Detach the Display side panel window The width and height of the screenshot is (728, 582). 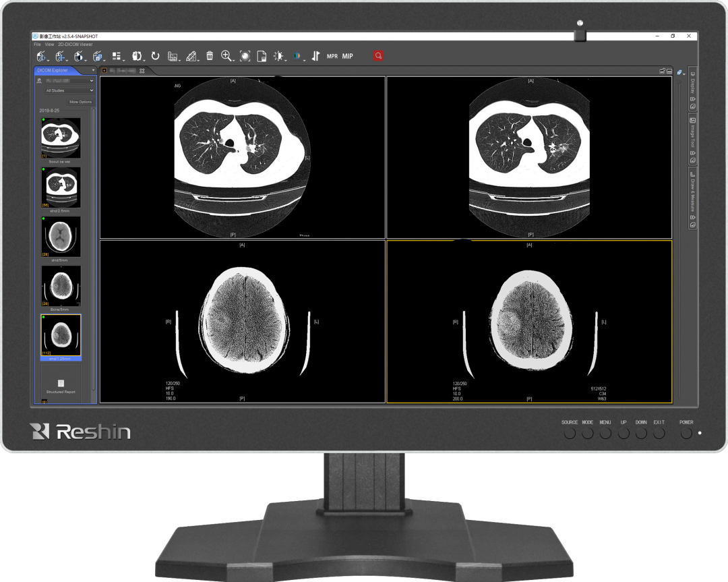692,107
